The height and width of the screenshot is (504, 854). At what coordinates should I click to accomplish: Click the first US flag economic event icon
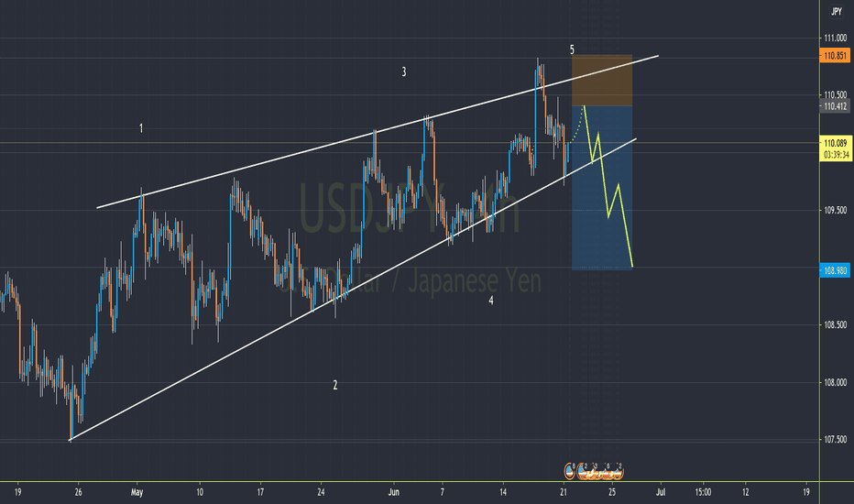[x=570, y=470]
